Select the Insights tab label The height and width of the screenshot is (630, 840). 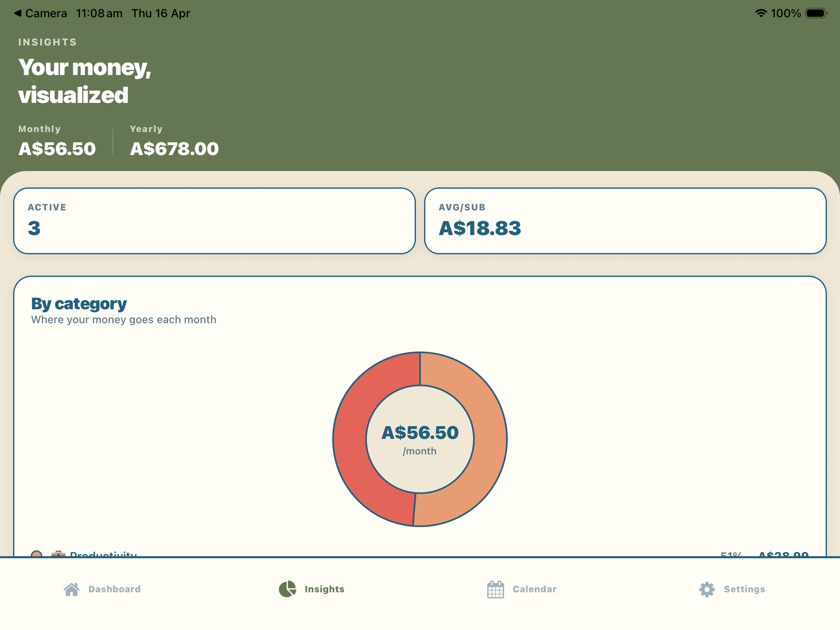coord(325,589)
